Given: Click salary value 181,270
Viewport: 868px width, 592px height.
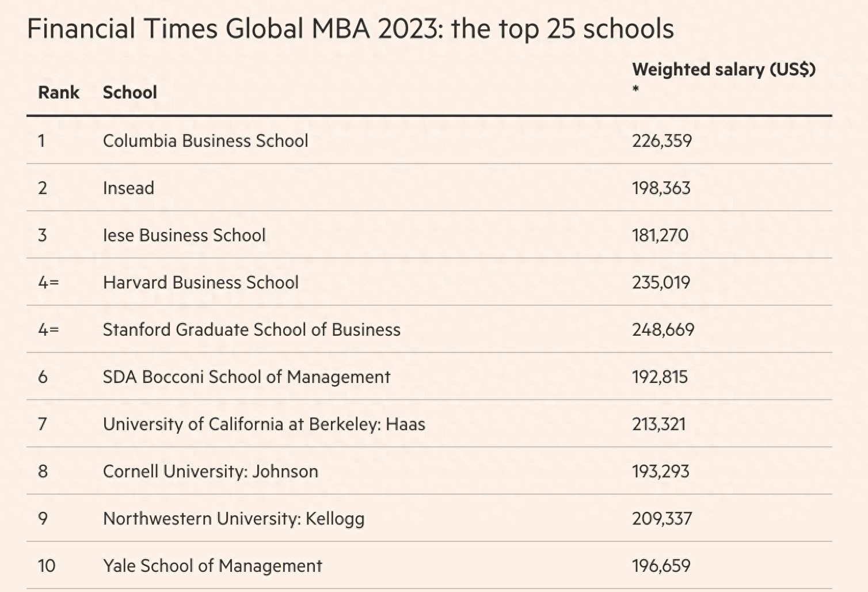Looking at the screenshot, I should 660,236.
